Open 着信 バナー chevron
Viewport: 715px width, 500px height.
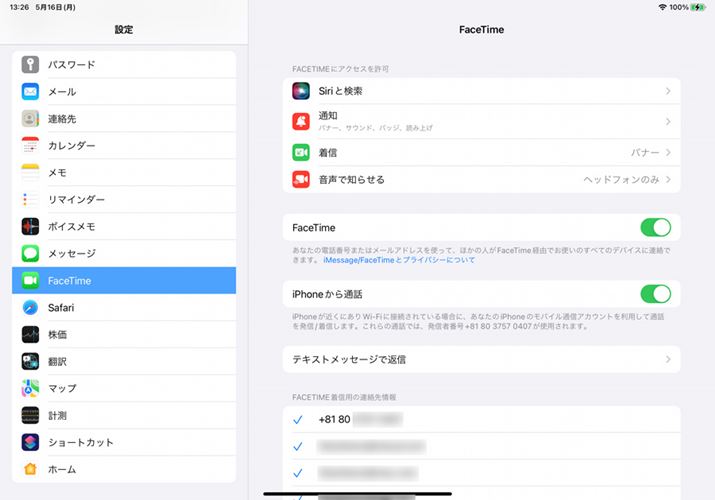pyautogui.click(x=668, y=152)
